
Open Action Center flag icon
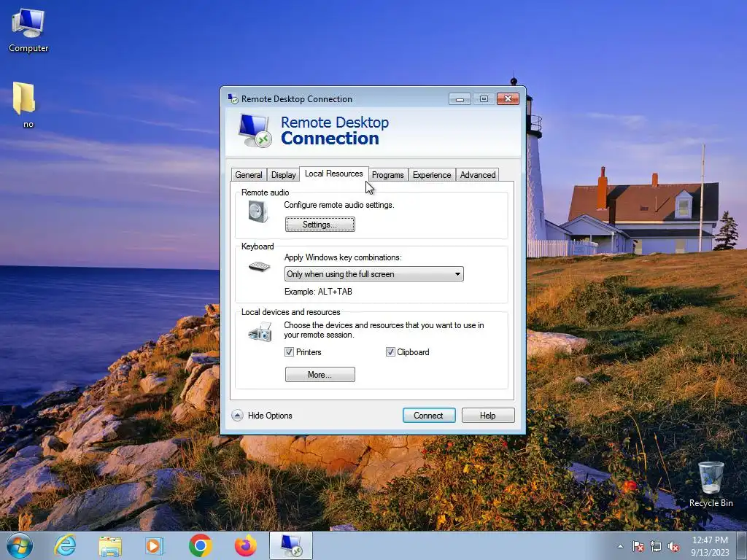(638, 546)
